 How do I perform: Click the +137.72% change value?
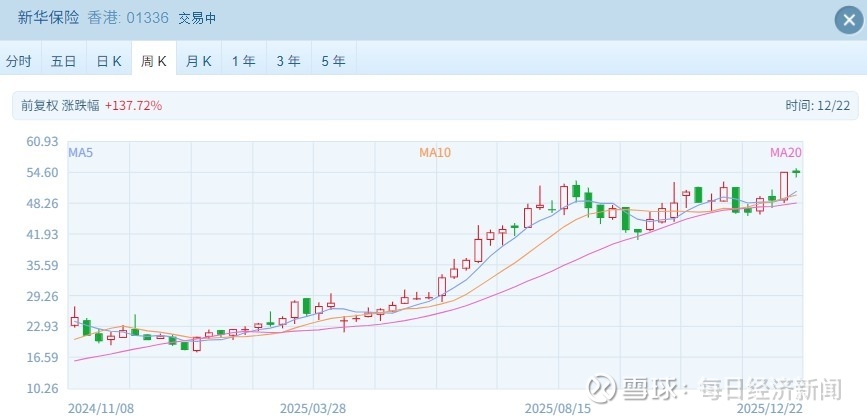click(133, 106)
